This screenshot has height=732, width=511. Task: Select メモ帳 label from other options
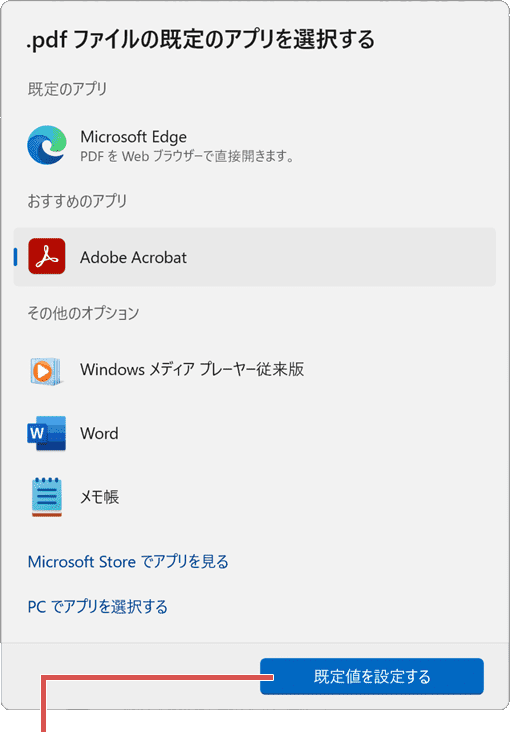click(99, 497)
